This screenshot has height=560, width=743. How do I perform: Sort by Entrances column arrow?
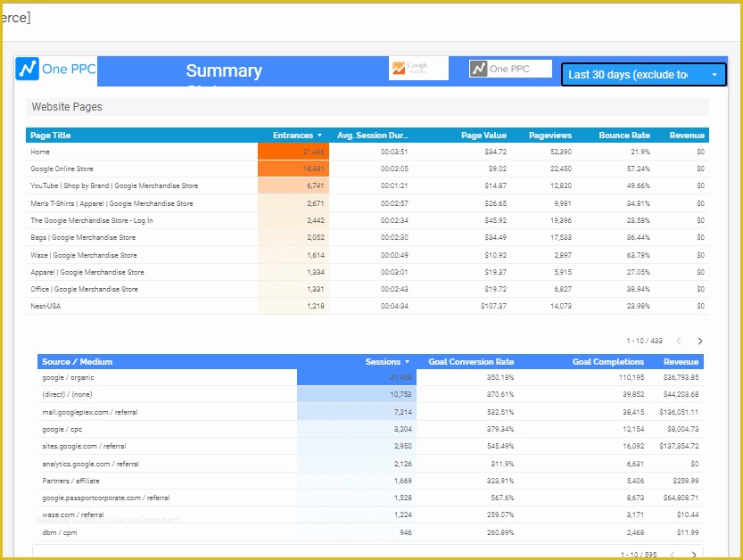coord(320,136)
